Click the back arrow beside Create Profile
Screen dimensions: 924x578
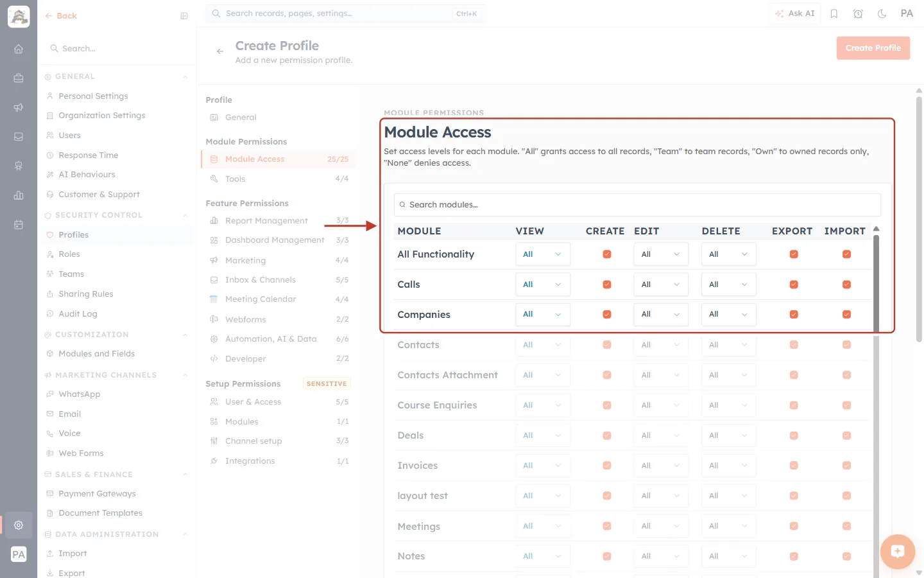pos(220,51)
